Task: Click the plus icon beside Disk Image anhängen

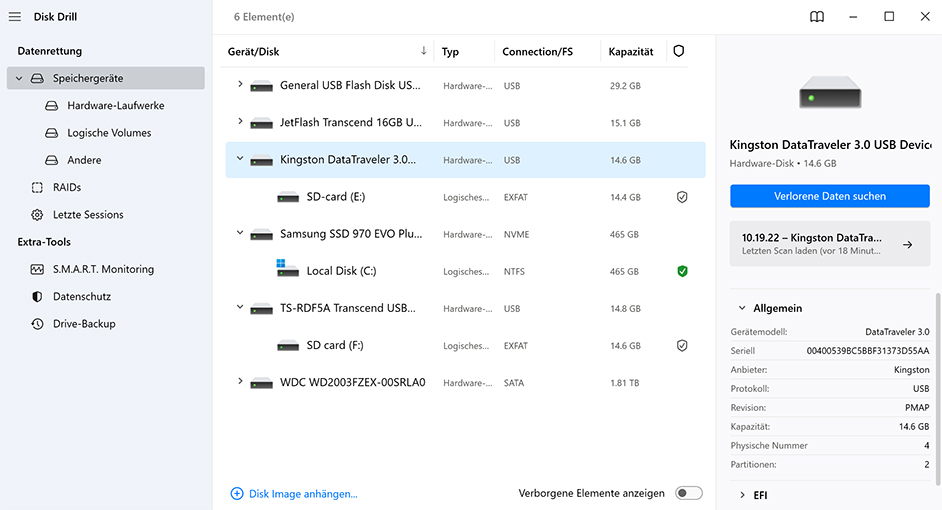Action: [237, 494]
